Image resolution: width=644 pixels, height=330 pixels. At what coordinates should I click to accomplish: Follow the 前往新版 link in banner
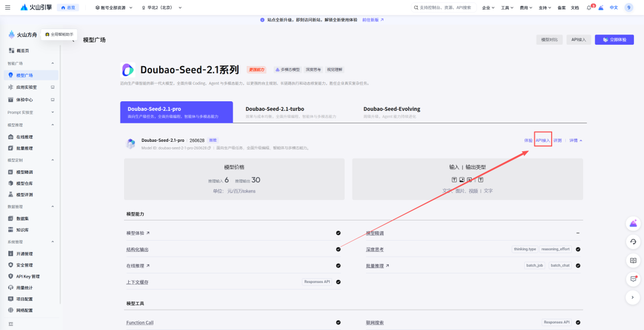click(373, 20)
